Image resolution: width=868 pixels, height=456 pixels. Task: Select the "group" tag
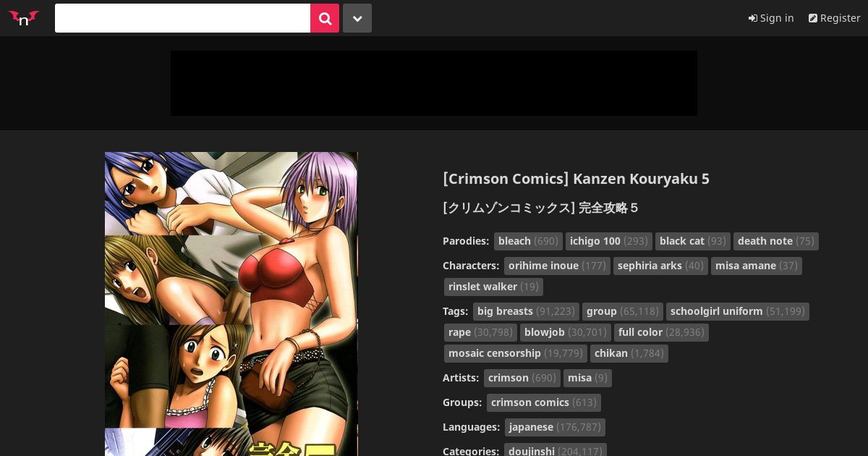pyautogui.click(x=622, y=311)
